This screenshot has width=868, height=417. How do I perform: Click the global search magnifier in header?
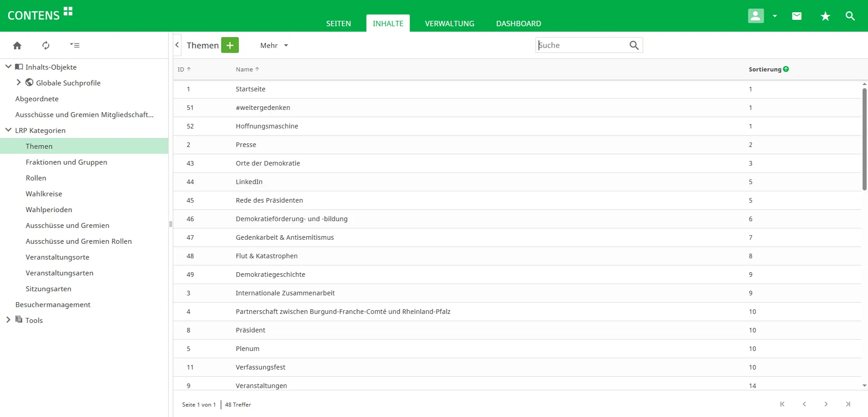[850, 16]
